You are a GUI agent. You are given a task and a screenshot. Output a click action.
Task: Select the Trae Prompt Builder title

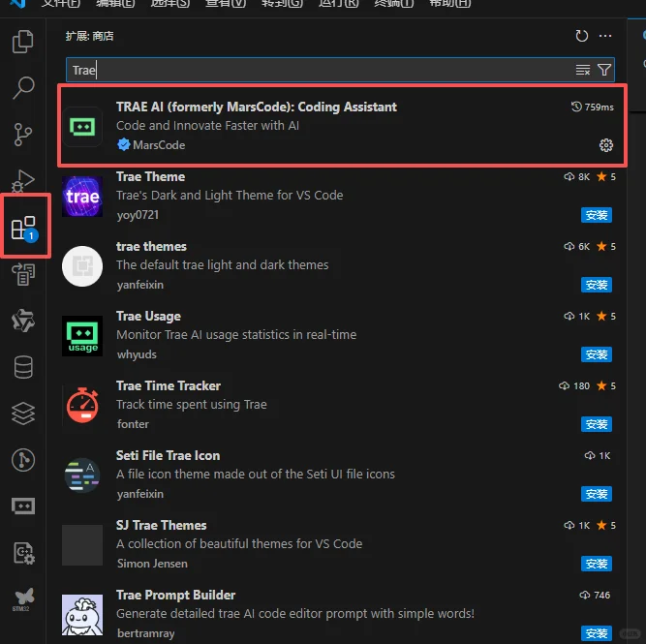(175, 596)
